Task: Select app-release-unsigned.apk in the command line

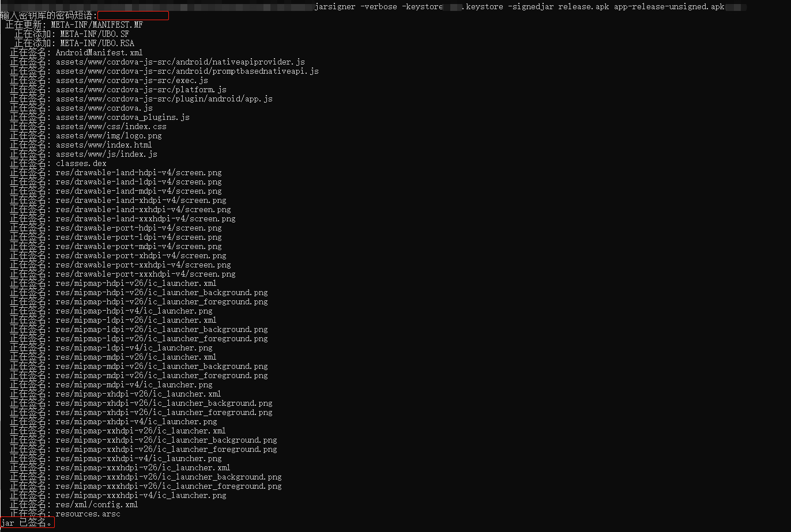Action: [669, 7]
